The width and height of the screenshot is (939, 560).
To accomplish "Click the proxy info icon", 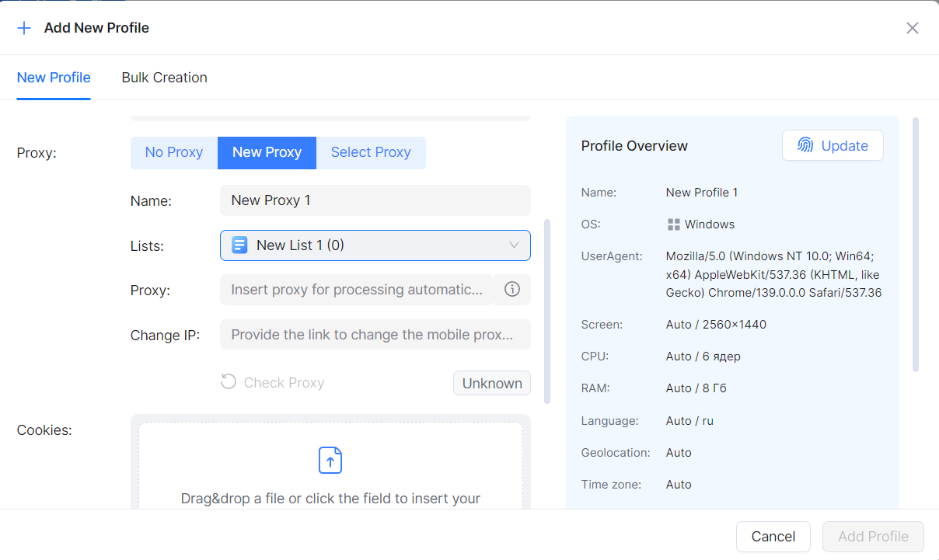I will point(512,290).
